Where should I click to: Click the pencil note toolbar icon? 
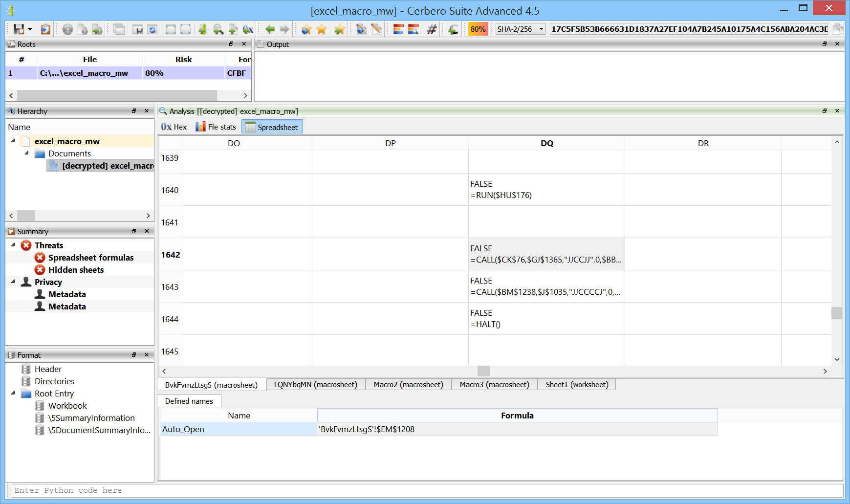pyautogui.click(x=376, y=29)
